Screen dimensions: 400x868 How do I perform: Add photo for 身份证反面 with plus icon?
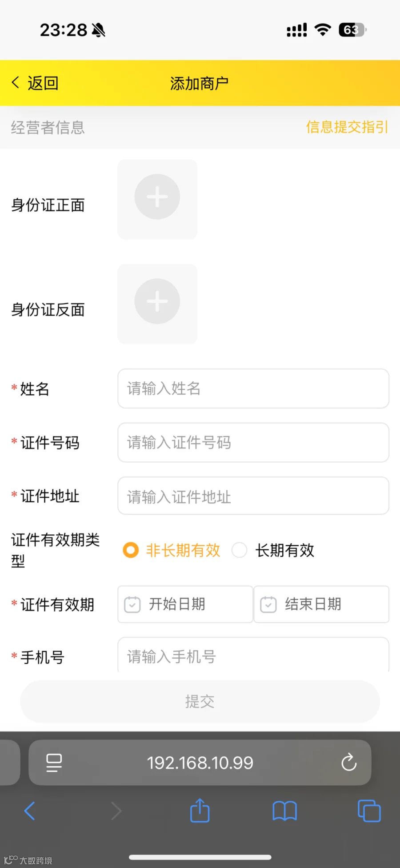click(157, 304)
